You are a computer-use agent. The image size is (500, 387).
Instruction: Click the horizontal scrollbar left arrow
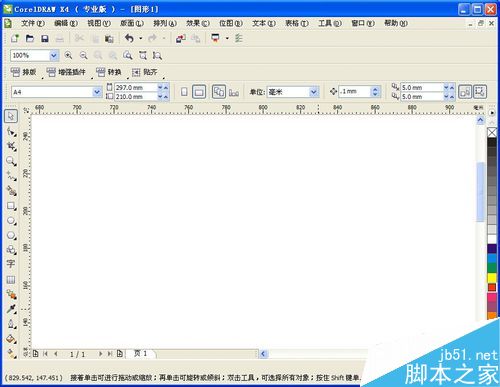click(x=263, y=354)
